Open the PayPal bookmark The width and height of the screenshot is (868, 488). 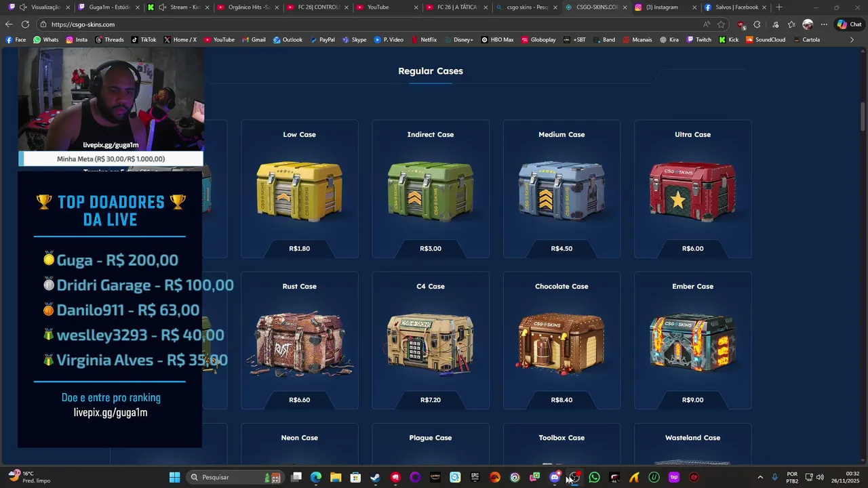tap(322, 40)
